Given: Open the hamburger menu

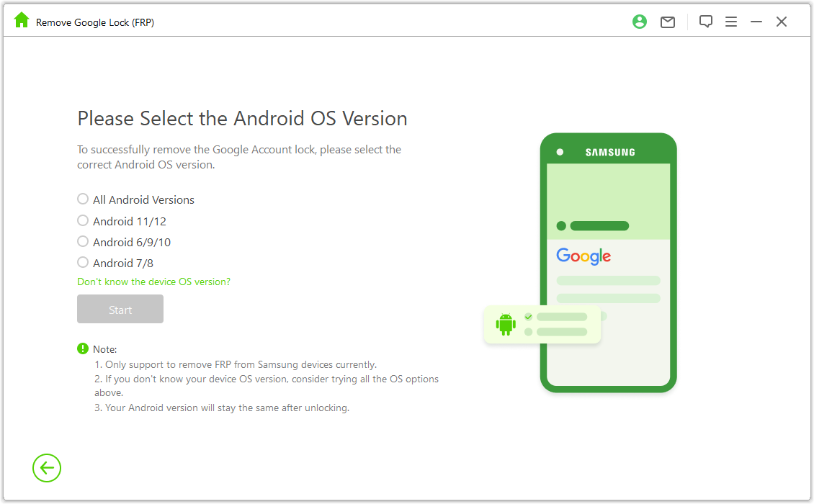Looking at the screenshot, I should (731, 22).
